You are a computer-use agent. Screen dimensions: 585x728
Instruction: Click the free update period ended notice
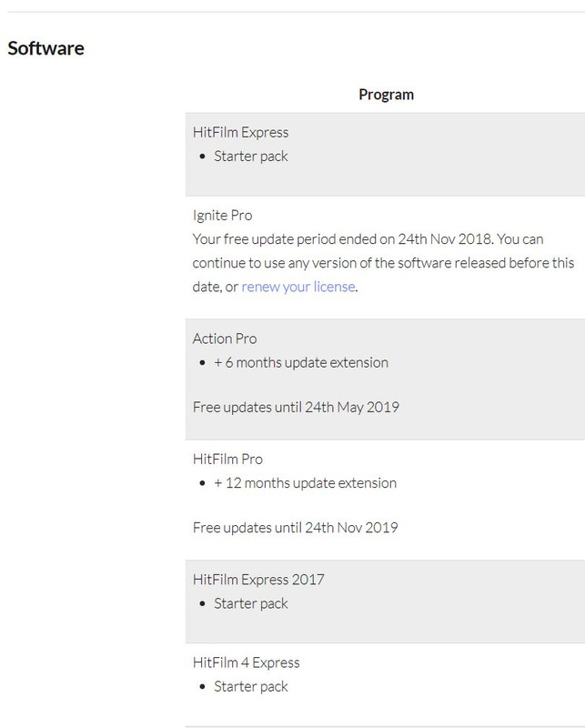384,263
